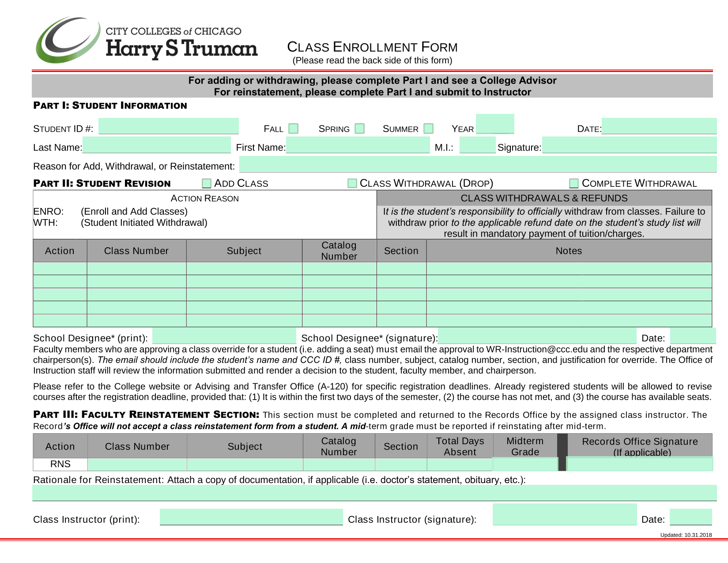This screenshot has height=563, width=728.
Task: Tick the Class Withdrawal (Drop) checkbox
Action: [x=352, y=183]
